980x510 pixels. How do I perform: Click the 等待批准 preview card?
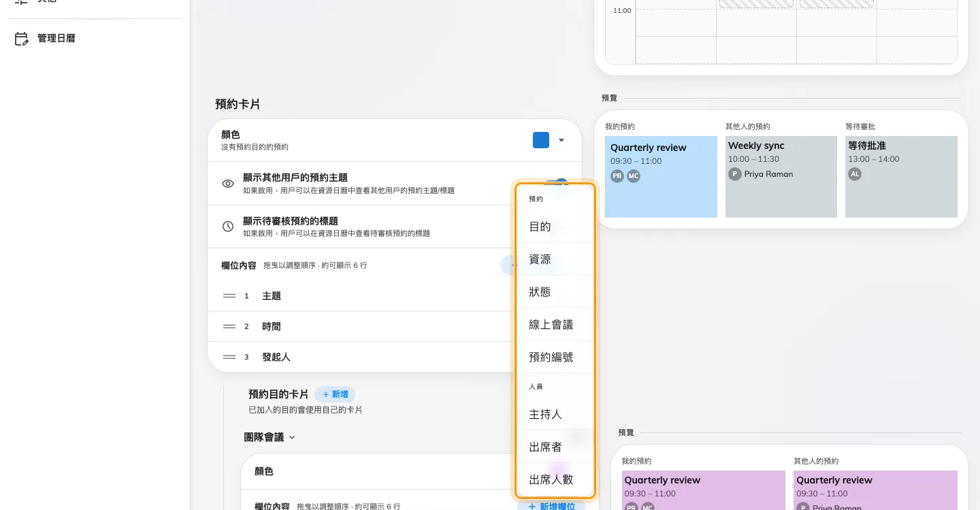901,177
